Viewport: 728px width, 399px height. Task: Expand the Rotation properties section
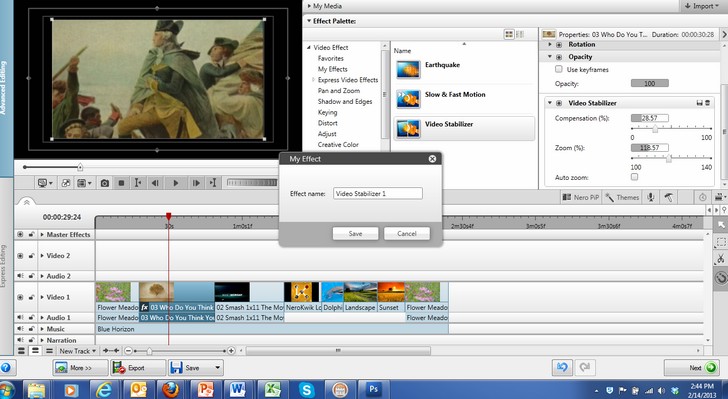pyautogui.click(x=550, y=45)
